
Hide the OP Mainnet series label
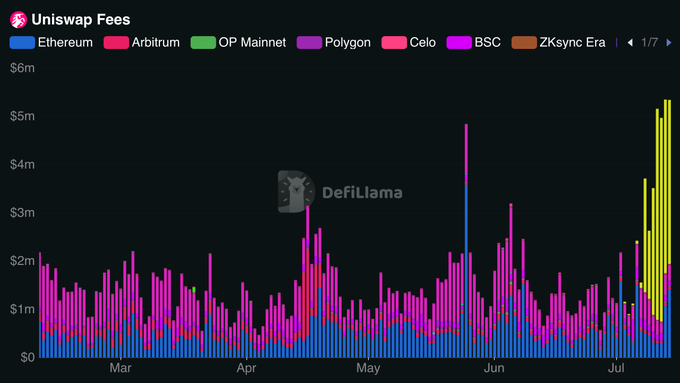tap(252, 43)
